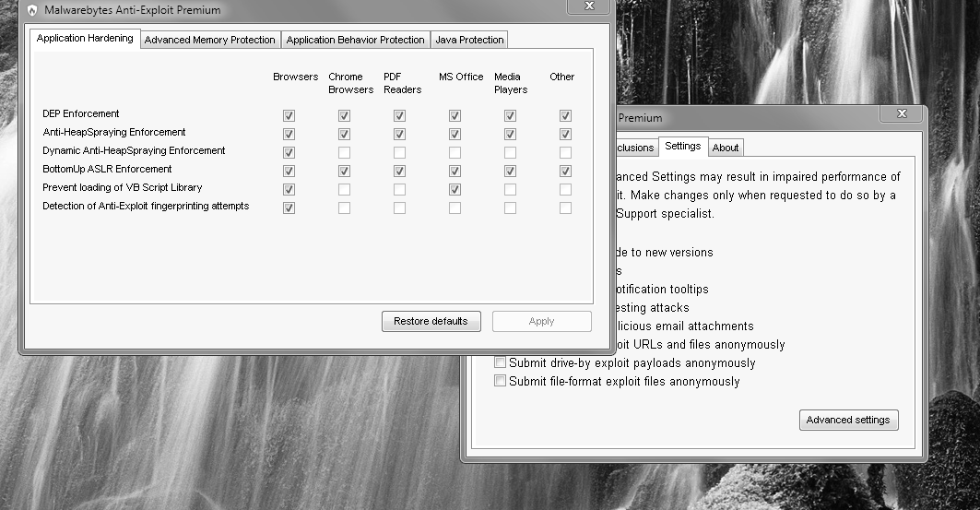Toggle DEP Enforcement for MS Office
This screenshot has width=980, height=510.
455,115
